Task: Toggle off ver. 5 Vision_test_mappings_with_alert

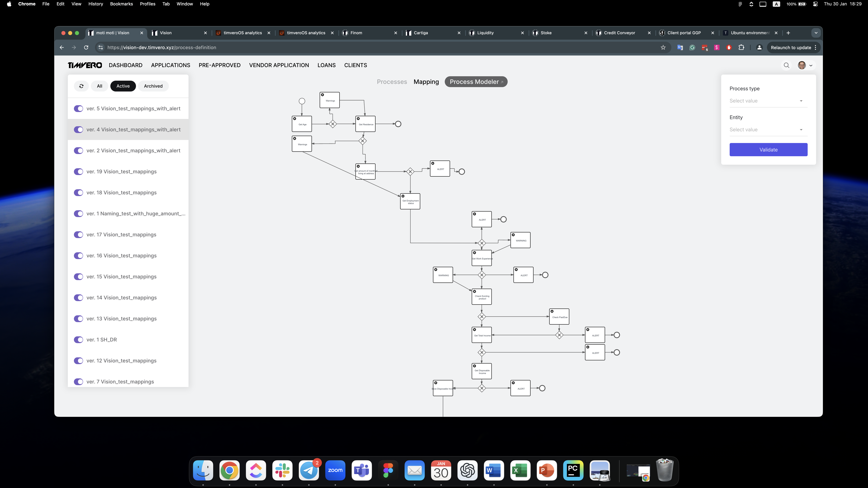Action: (x=78, y=108)
